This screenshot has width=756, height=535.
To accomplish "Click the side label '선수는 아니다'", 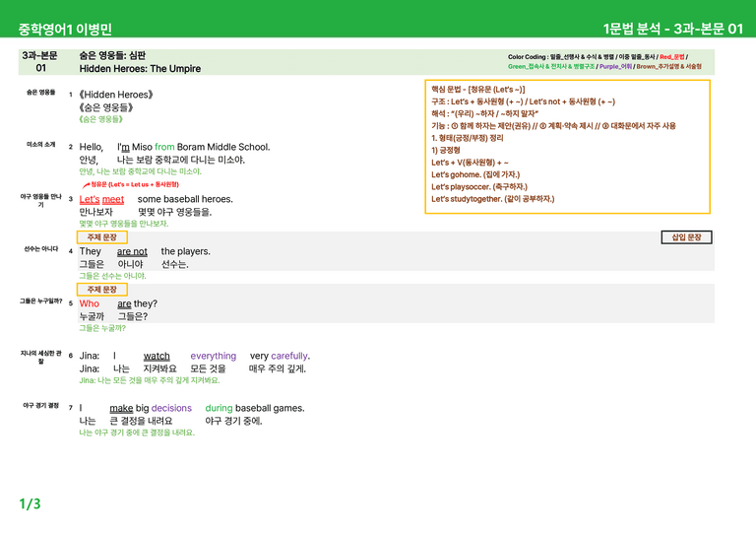I will 41,249.
